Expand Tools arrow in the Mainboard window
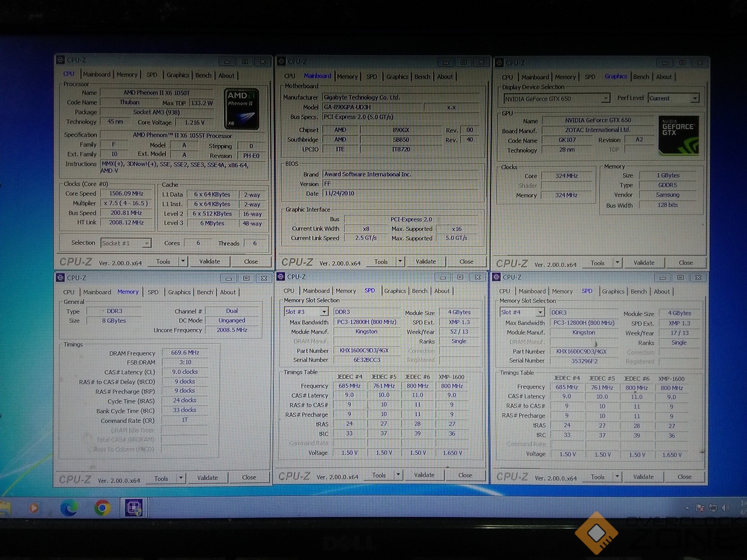This screenshot has width=747, height=560. [x=400, y=261]
